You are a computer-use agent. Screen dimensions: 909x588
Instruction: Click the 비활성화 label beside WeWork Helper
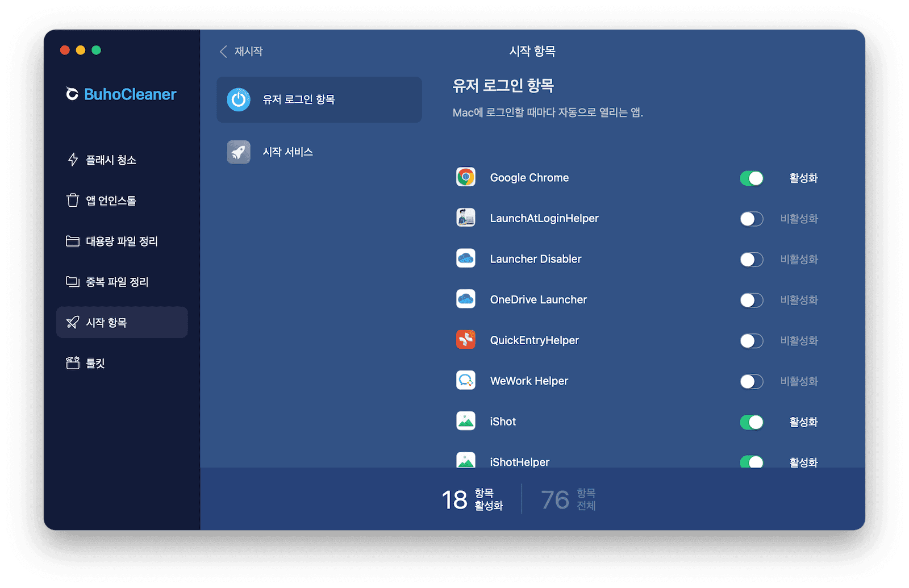799,381
